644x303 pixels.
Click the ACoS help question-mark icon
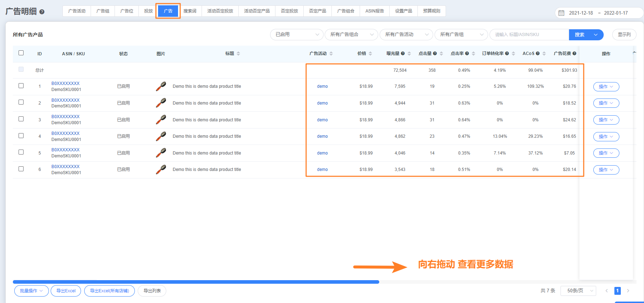click(538, 54)
